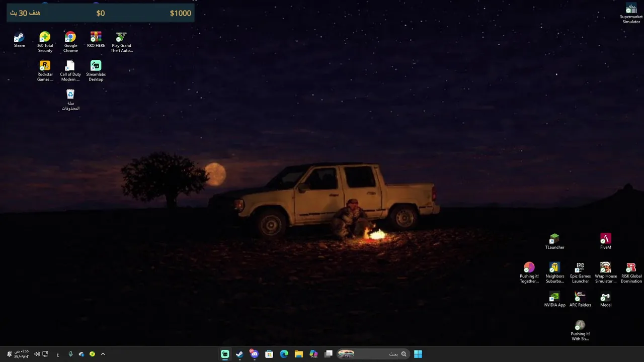The height and width of the screenshot is (362, 644).
Task: Open the notifications bell icon
Action: [x=9, y=354]
